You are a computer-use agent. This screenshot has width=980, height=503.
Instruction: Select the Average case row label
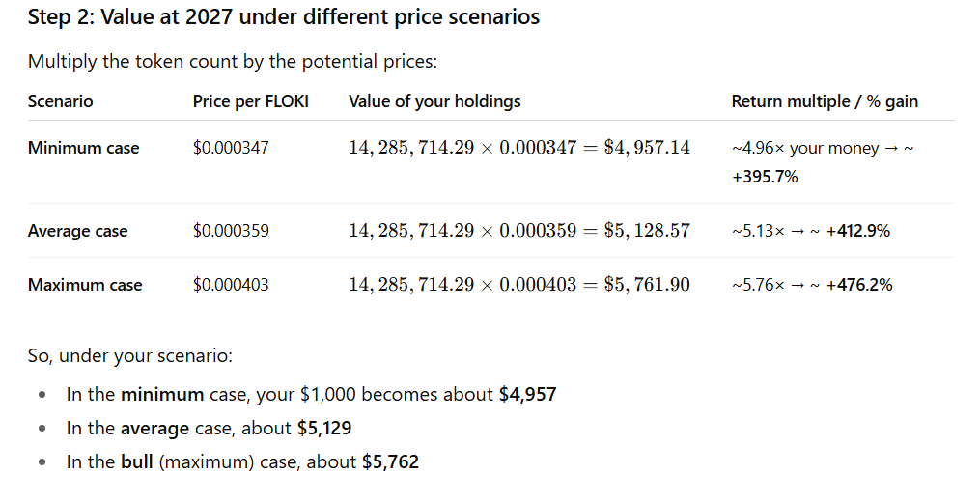77,231
